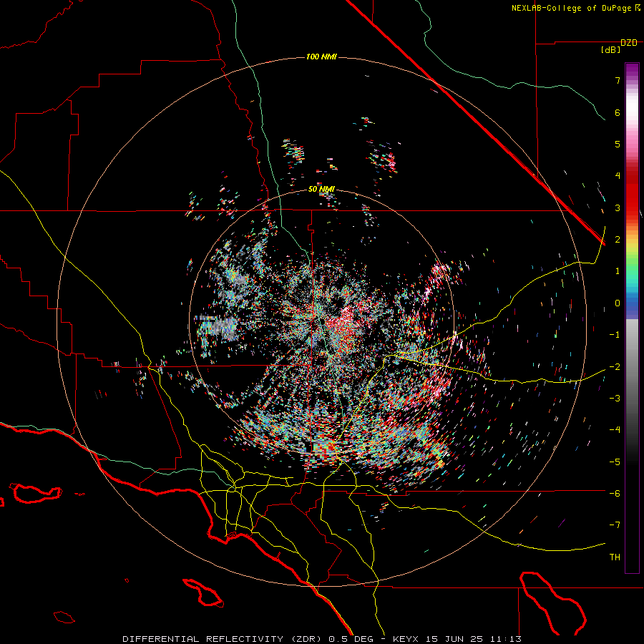The image size is (644, 644).
Task: Click the 1 value on the color scale
Action: click(618, 271)
